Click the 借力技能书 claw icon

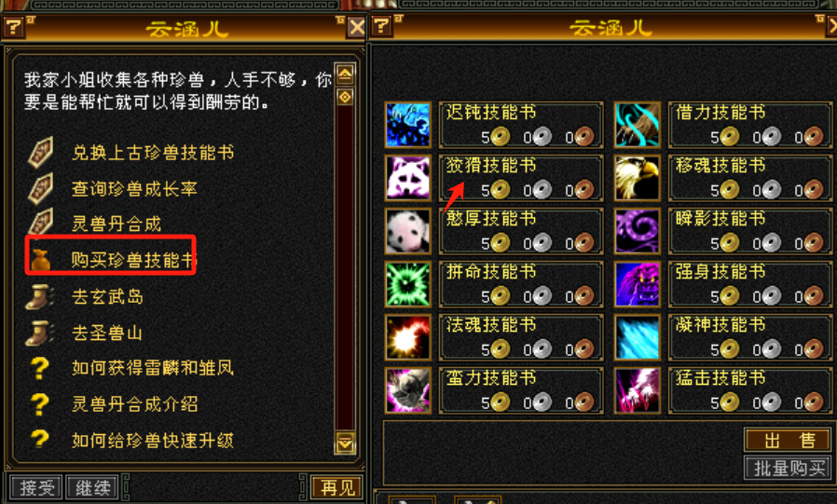638,124
